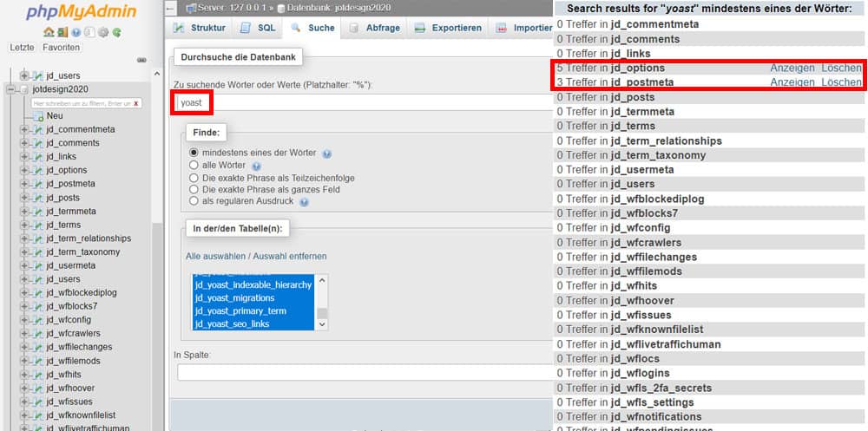Expand the jd_term_relationships tree node

click(x=23, y=238)
